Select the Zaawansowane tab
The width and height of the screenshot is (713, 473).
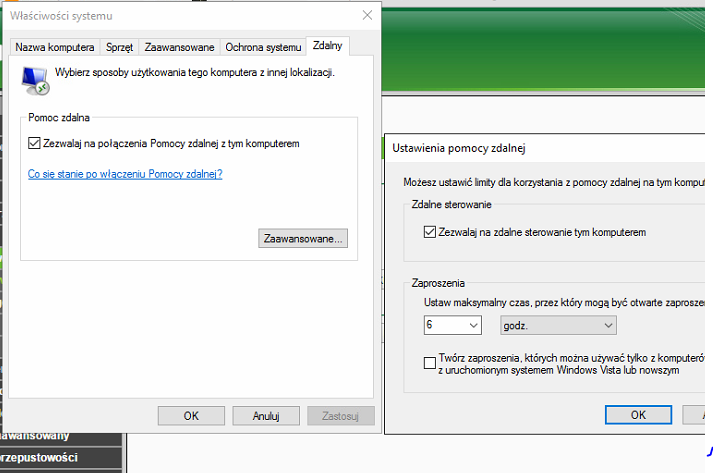click(179, 47)
